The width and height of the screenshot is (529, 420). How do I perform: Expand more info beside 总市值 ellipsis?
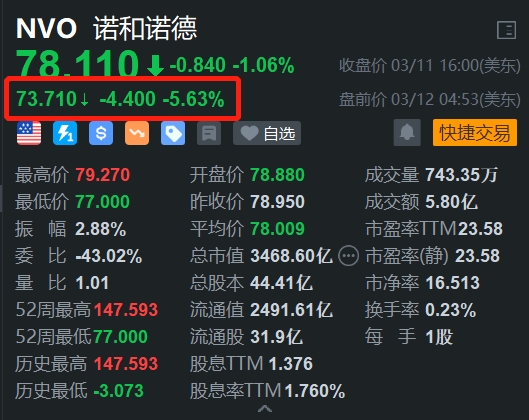[349, 256]
